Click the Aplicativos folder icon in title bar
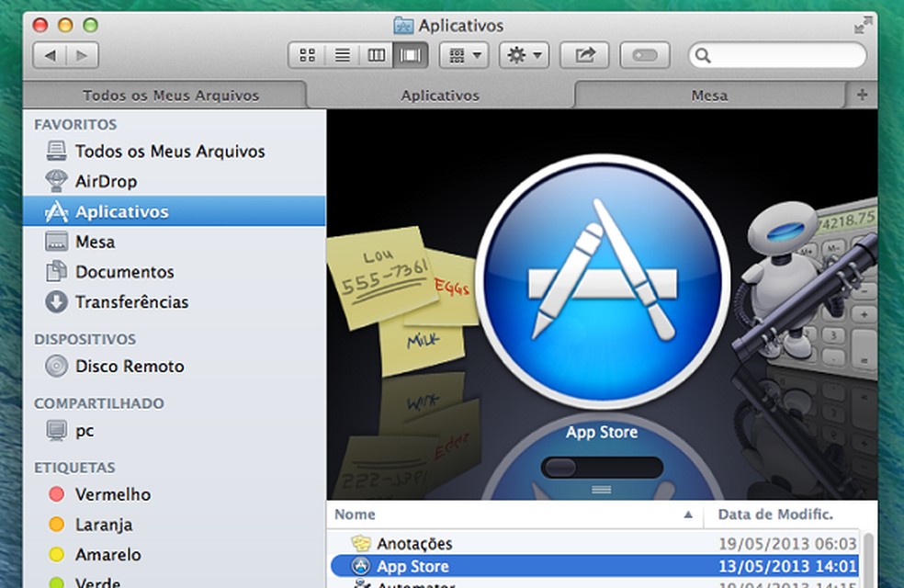The height and width of the screenshot is (588, 904). click(x=403, y=26)
